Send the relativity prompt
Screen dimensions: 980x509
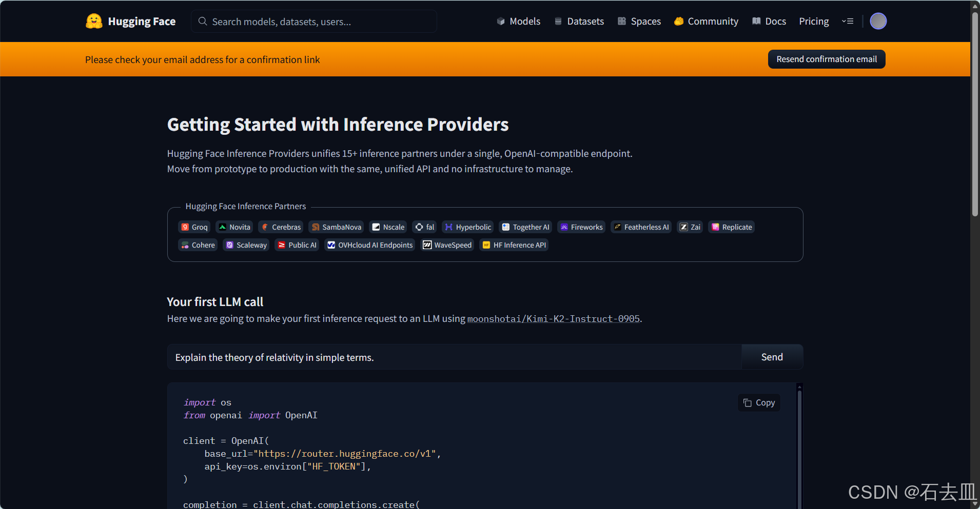tap(772, 357)
